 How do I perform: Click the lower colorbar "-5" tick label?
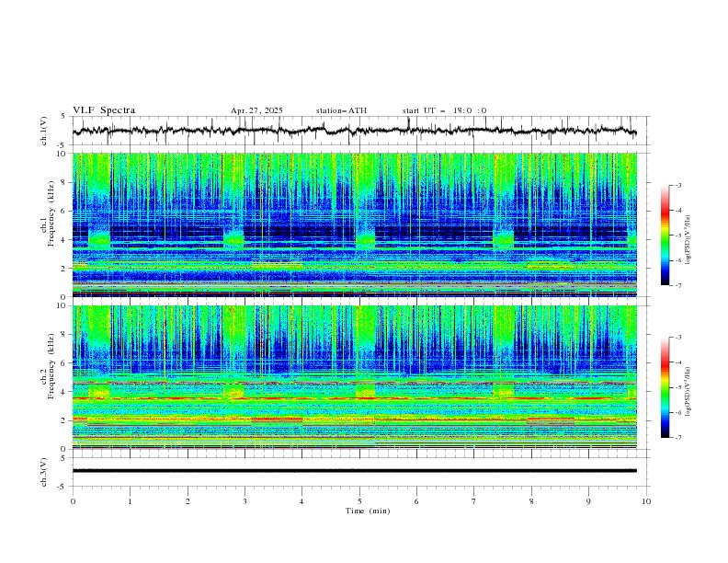point(677,387)
